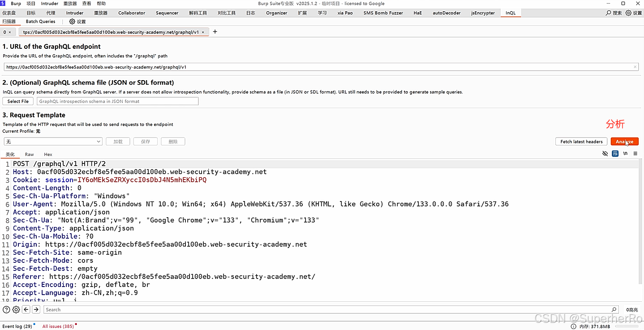Click the memory info icon in status bar
Viewport: 644px width, 330px height.
pyautogui.click(x=574, y=326)
